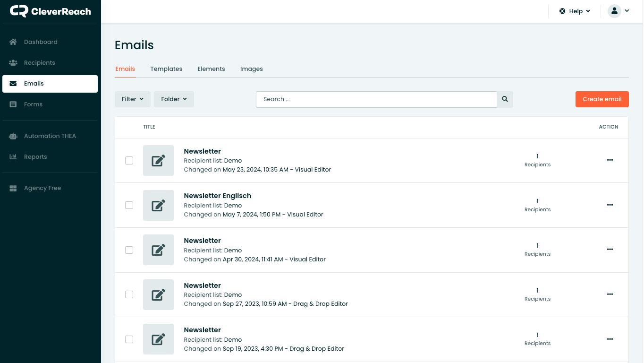Click the CleverReach logo
Viewport: 644px width, 363px height.
coord(50,11)
